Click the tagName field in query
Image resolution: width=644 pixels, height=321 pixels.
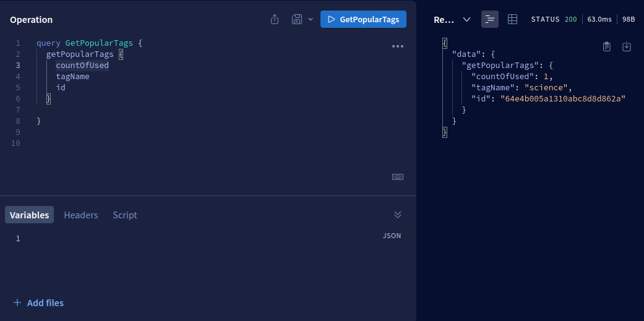pyautogui.click(x=73, y=76)
